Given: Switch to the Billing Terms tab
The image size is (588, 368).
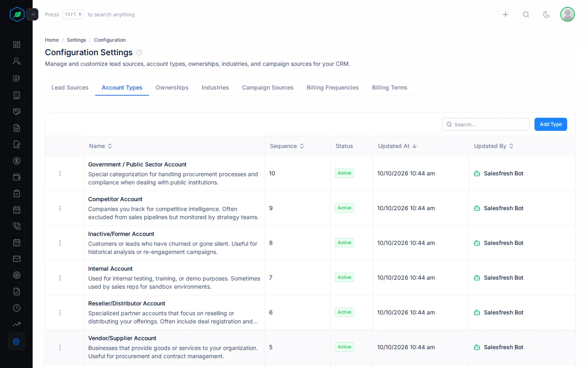Looking at the screenshot, I should (x=390, y=88).
